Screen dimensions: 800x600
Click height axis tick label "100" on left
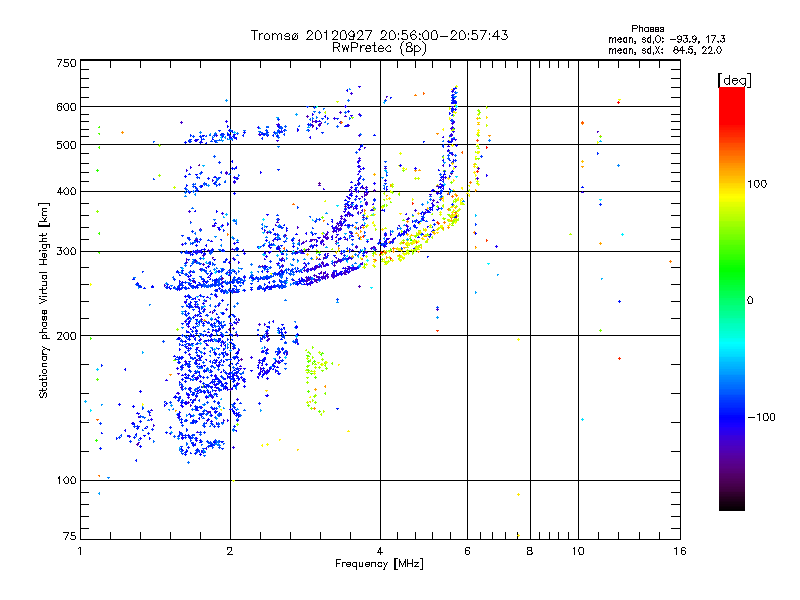coord(66,480)
